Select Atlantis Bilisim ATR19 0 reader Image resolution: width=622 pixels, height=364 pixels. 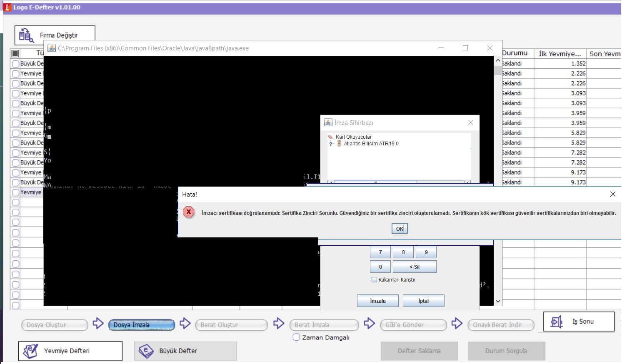point(371,144)
